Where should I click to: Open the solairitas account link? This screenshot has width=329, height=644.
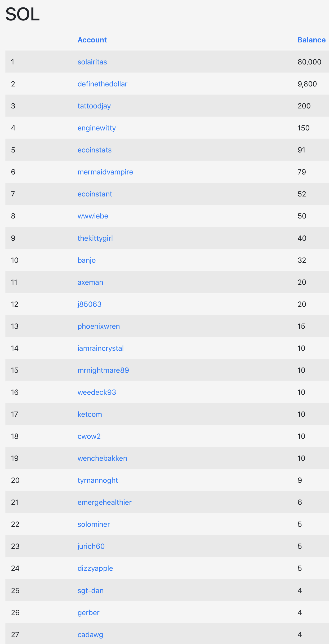point(92,62)
